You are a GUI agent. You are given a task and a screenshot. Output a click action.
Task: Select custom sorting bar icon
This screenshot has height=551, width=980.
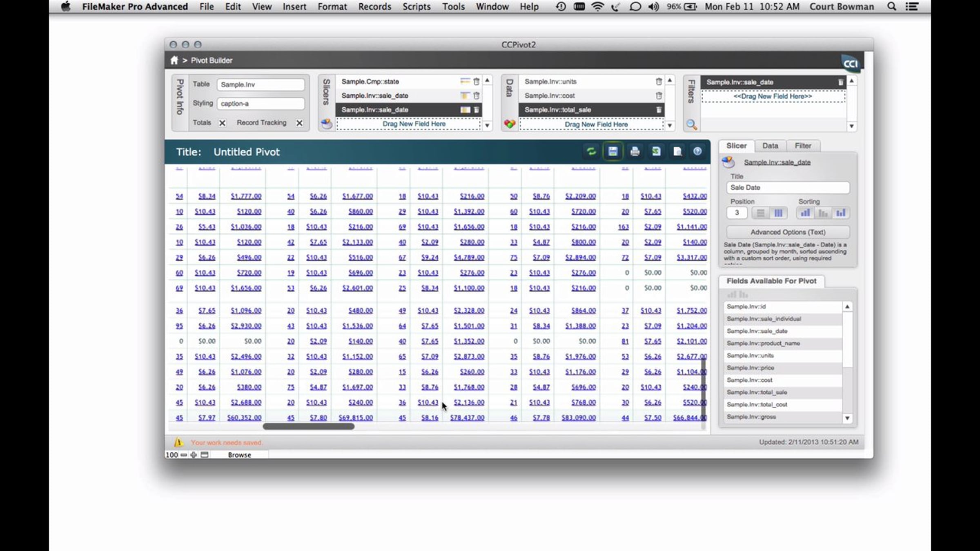click(x=841, y=213)
